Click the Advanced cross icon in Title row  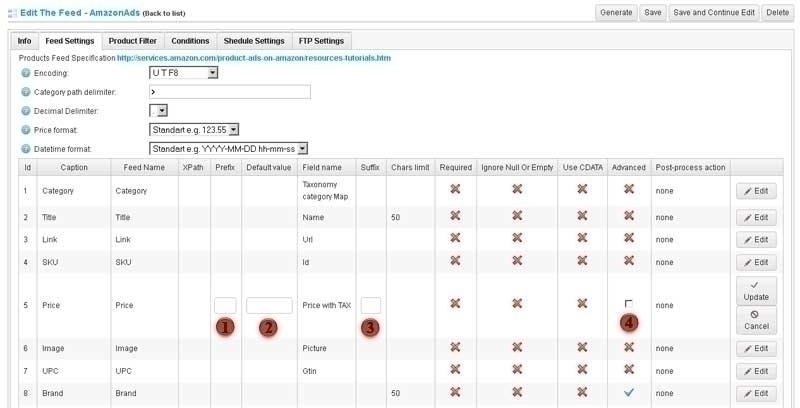pyautogui.click(x=629, y=216)
